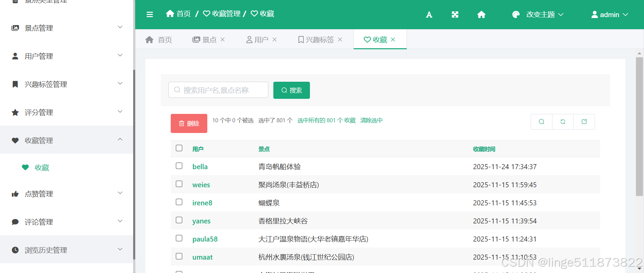Sort by the 收藏时间 column header
This screenshot has height=273, width=644.
484,149
